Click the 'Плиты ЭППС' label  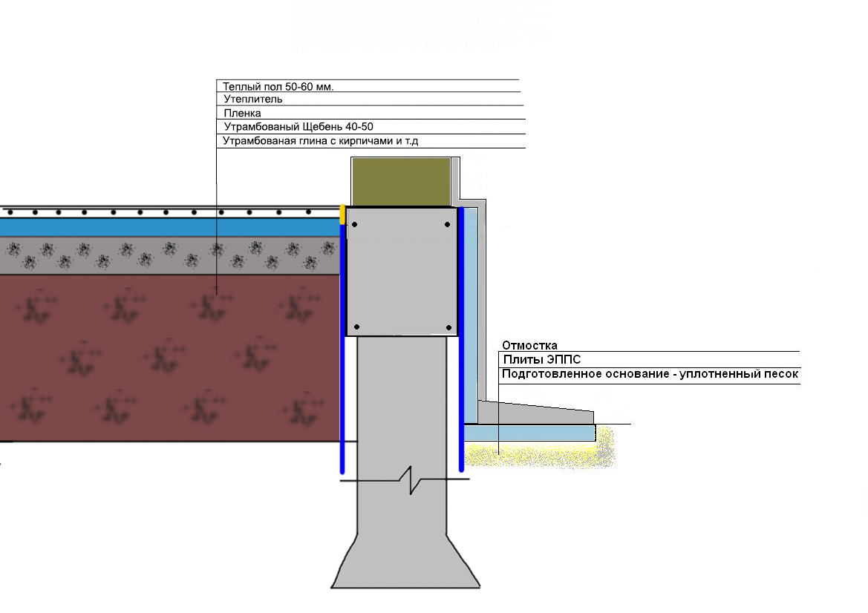pyautogui.click(x=542, y=360)
